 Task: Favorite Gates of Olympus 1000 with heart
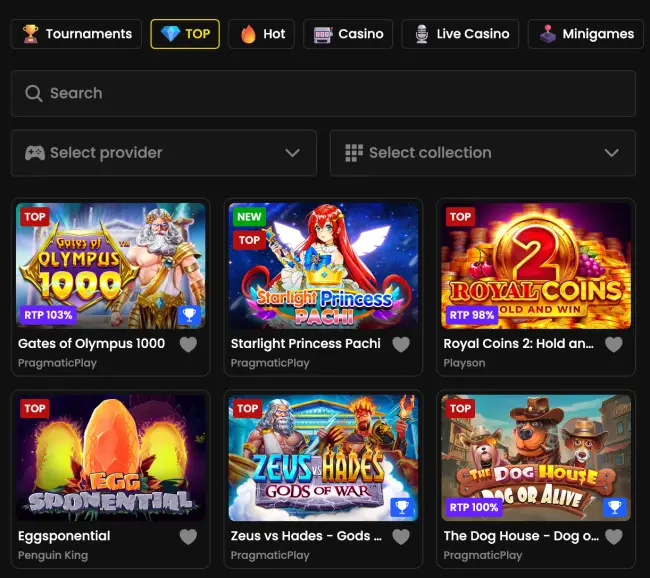188,344
